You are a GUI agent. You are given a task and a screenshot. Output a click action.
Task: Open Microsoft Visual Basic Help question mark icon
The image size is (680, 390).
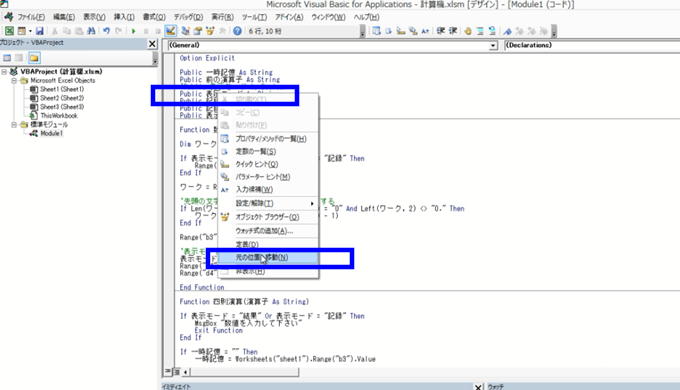[x=237, y=31]
